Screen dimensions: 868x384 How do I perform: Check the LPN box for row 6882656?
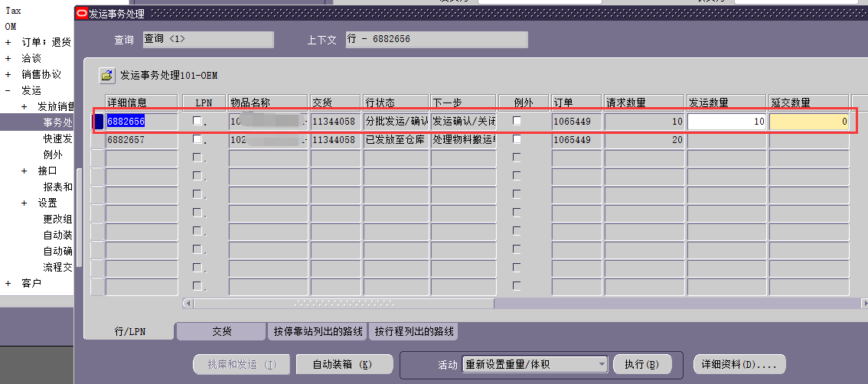pos(197,121)
